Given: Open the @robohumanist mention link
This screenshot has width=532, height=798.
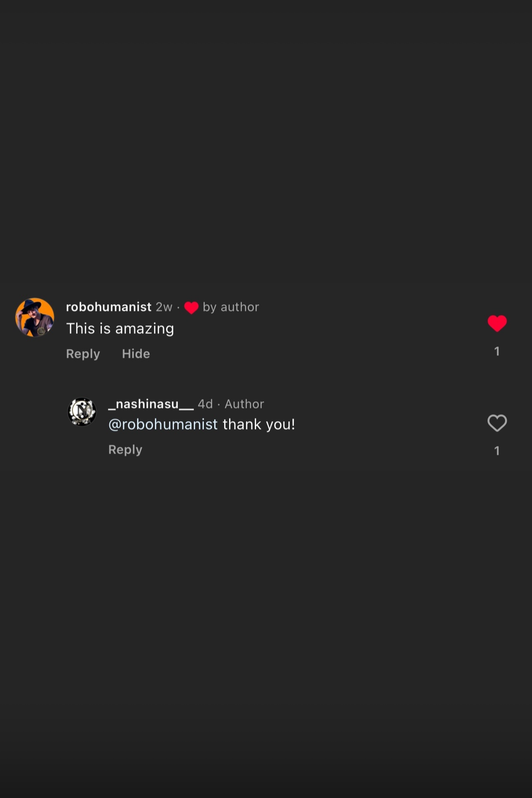Looking at the screenshot, I should [x=163, y=424].
